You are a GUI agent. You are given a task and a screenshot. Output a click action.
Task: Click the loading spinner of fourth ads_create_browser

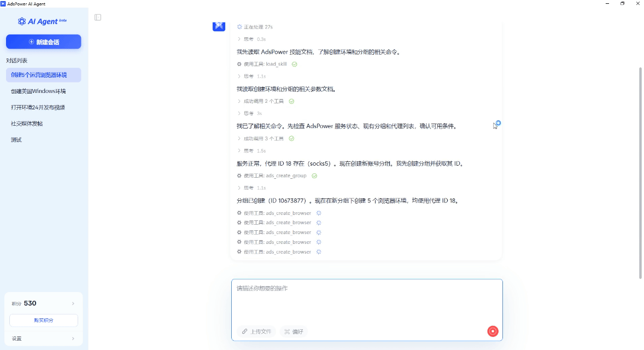tap(319, 242)
